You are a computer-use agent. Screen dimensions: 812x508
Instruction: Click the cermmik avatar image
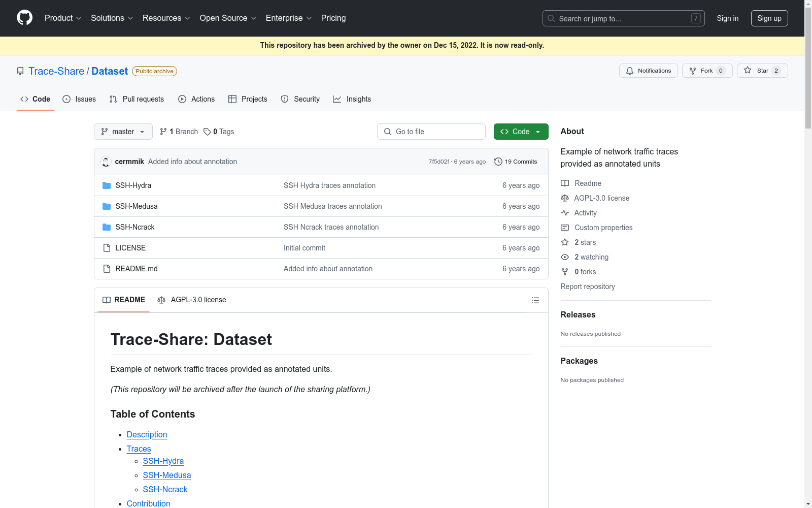click(x=106, y=162)
